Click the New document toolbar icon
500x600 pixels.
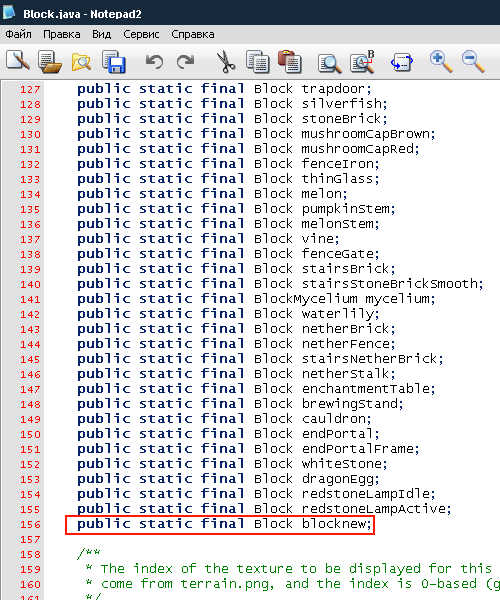point(18,61)
